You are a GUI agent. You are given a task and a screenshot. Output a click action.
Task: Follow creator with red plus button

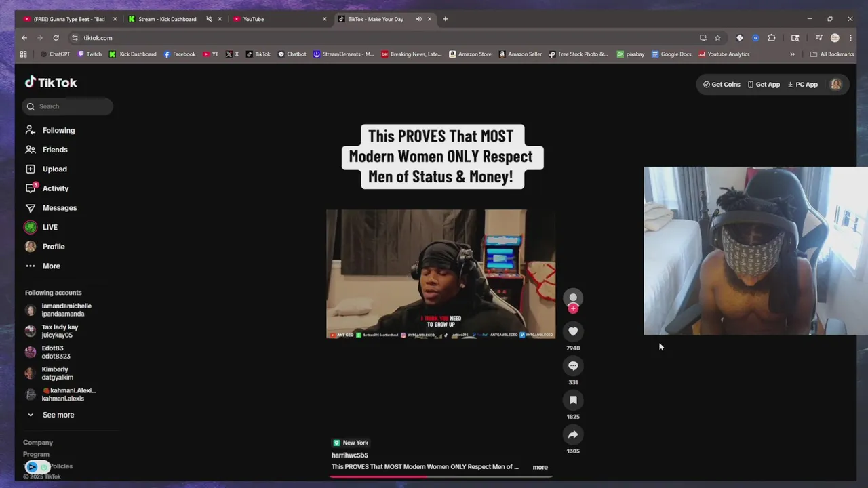(573, 309)
